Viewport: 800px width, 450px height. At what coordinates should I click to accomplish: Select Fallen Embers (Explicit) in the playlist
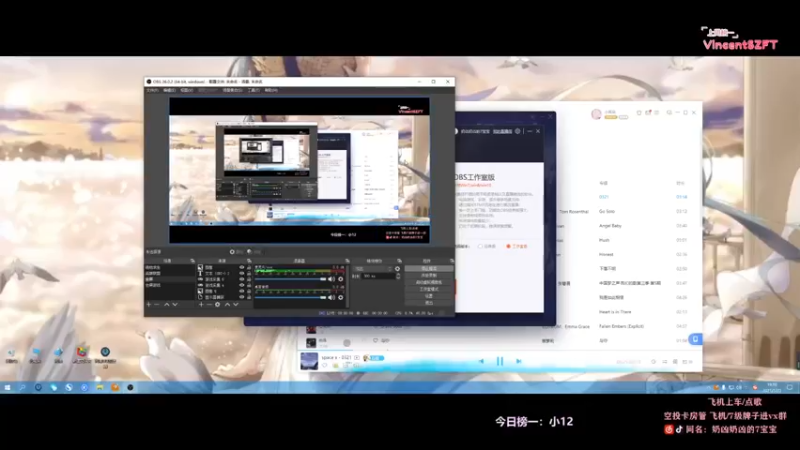621,326
